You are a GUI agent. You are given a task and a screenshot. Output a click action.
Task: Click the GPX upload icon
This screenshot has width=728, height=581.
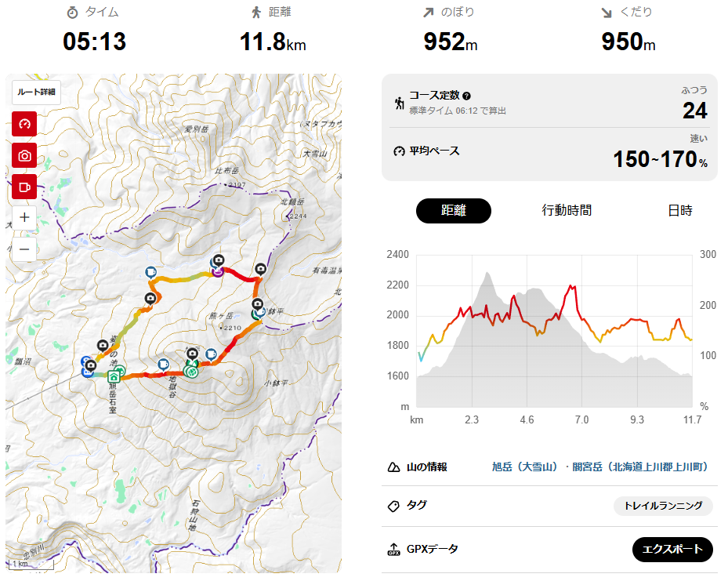coord(393,550)
